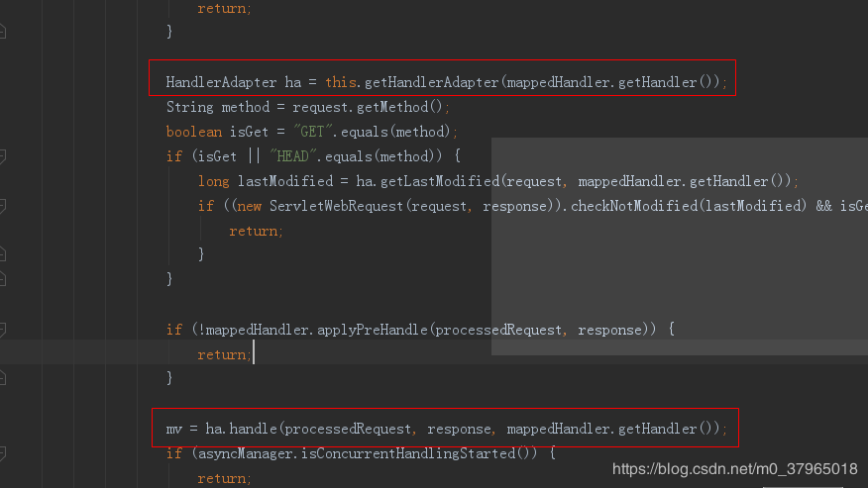The width and height of the screenshot is (868, 488).
Task: Click fold end marker of applyPreHandle block
Action: tap(3, 378)
